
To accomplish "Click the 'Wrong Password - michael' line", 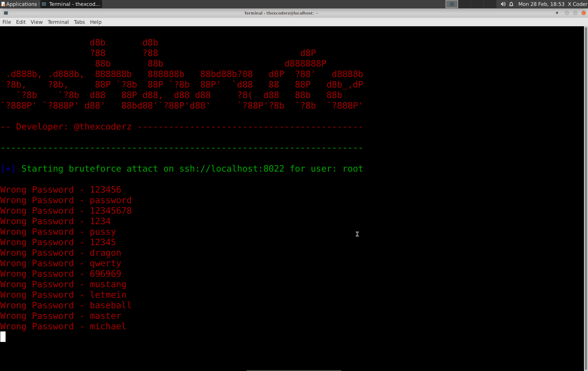I will point(63,326).
